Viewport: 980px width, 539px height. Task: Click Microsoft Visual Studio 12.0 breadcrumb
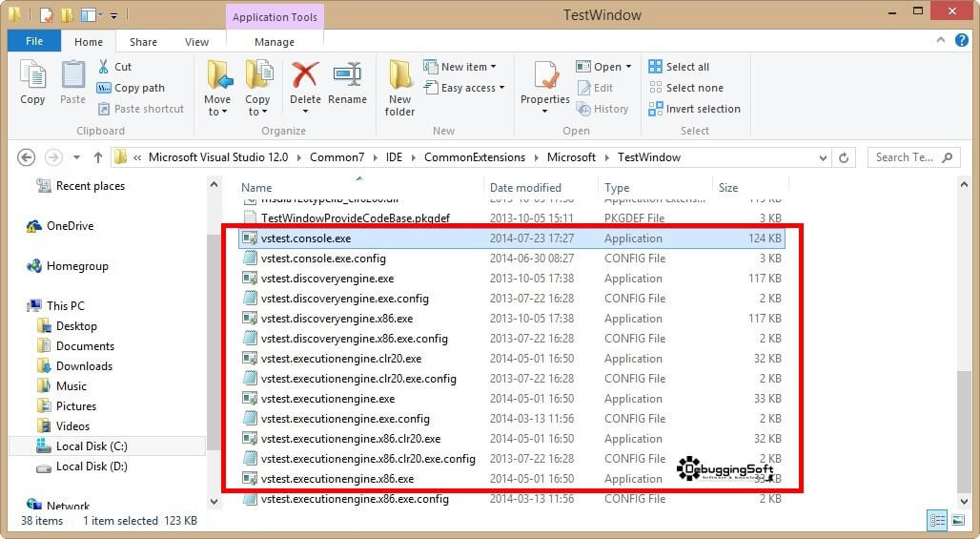tap(218, 157)
